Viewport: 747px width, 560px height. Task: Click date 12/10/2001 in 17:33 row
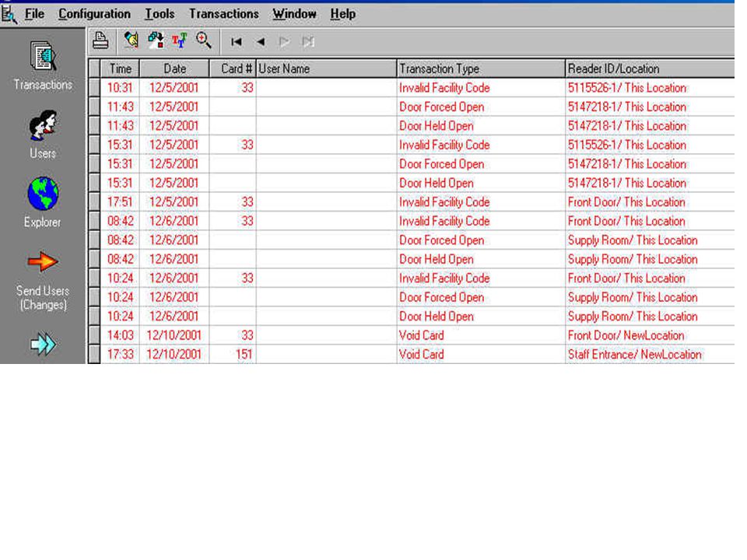(x=174, y=355)
